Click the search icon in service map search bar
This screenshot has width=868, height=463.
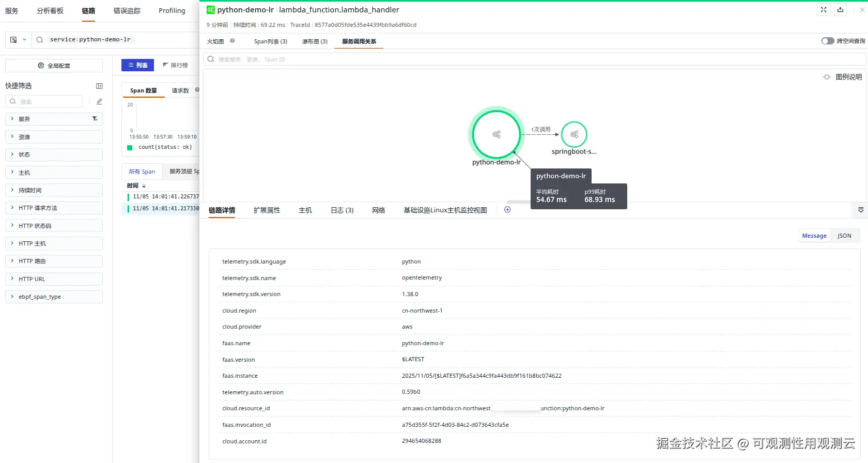point(211,59)
